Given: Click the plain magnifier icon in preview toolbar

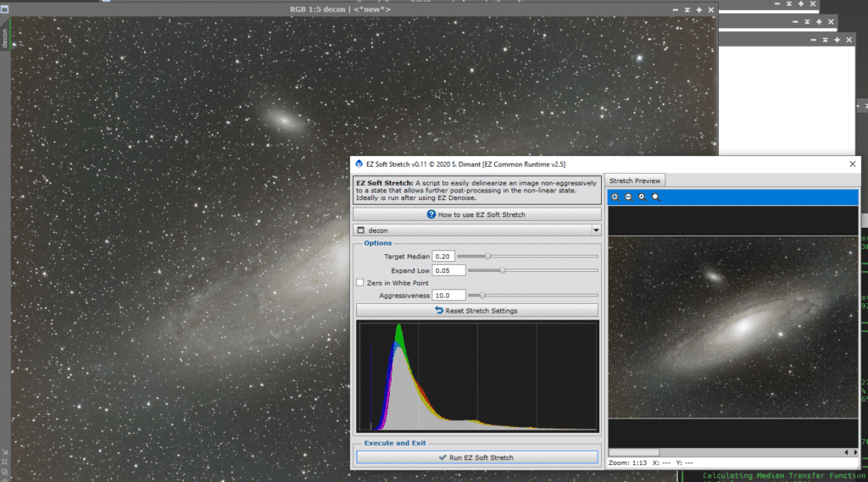Looking at the screenshot, I should [x=656, y=197].
